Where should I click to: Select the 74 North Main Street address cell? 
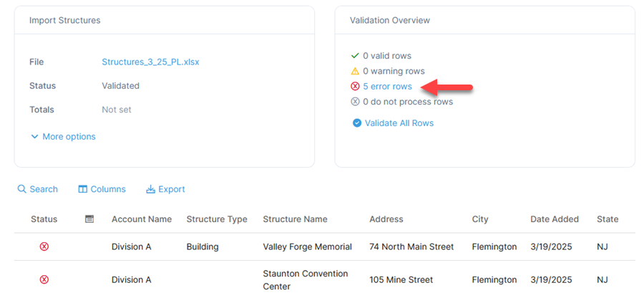411,246
